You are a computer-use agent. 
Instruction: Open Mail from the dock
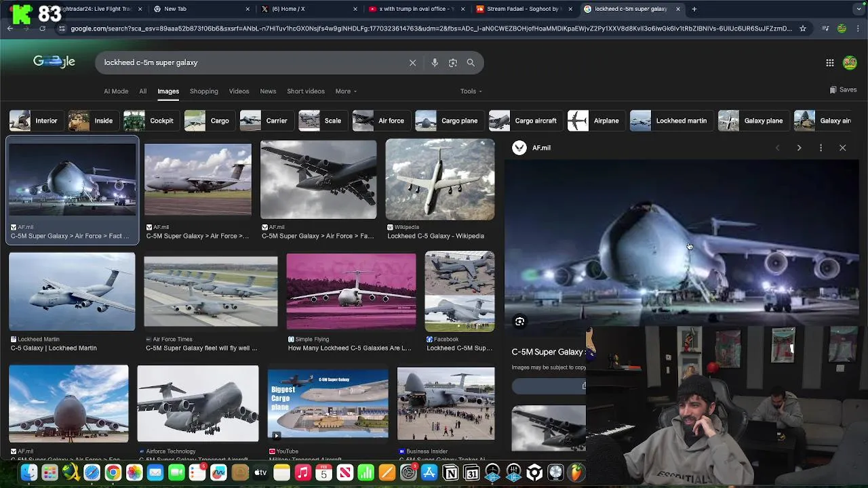[155, 472]
